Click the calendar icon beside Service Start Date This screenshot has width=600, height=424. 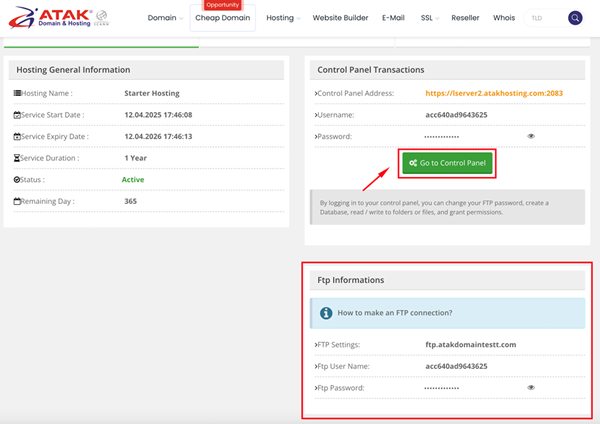(x=17, y=115)
